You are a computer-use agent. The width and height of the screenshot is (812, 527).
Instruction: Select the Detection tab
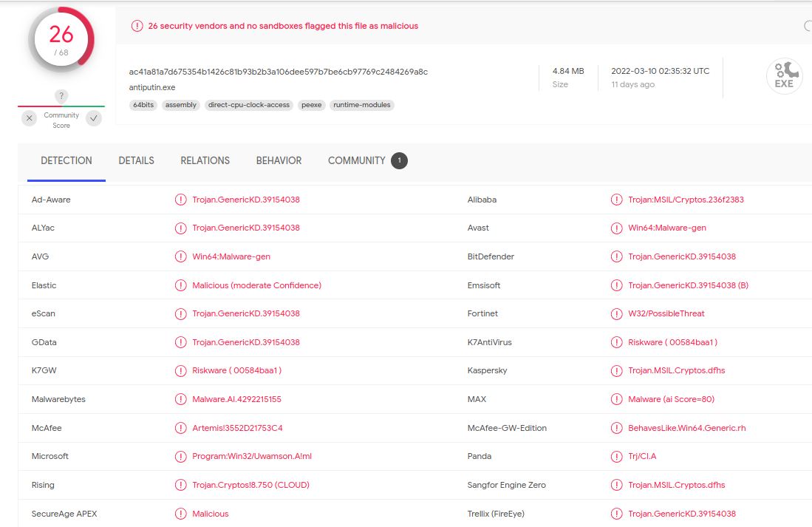click(66, 160)
